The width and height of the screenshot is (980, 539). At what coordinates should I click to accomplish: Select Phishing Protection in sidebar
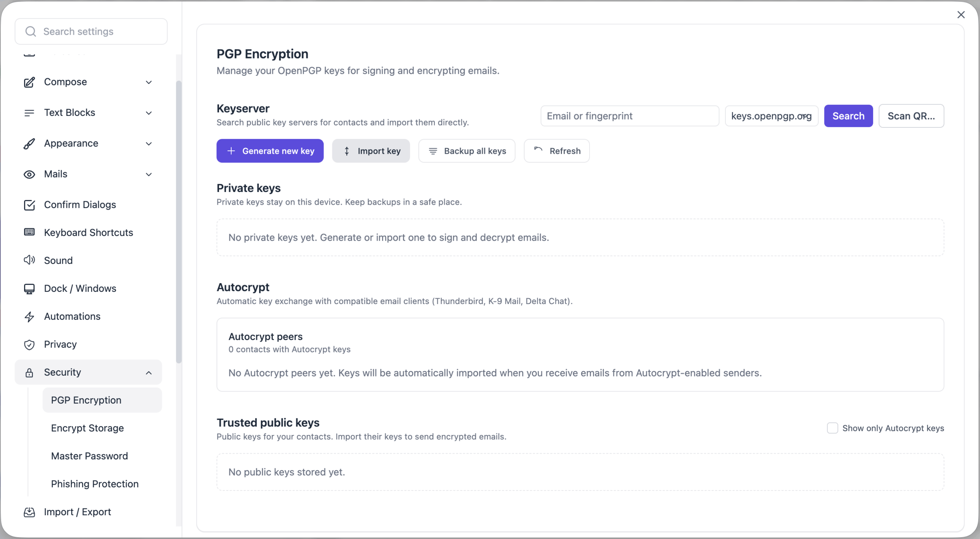[95, 484]
